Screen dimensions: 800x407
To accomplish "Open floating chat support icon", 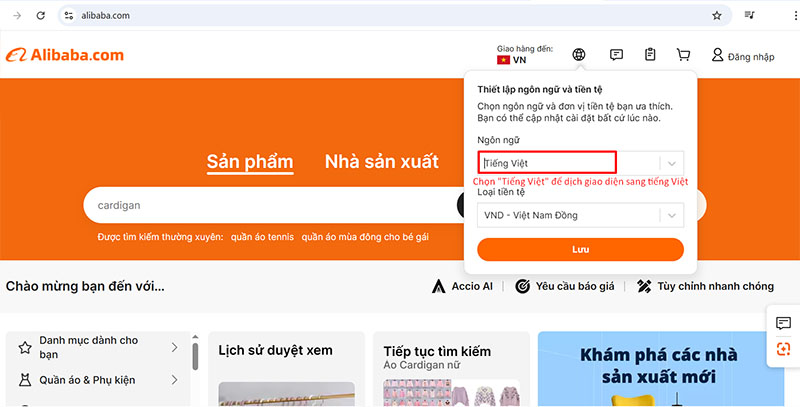I will coord(783,323).
